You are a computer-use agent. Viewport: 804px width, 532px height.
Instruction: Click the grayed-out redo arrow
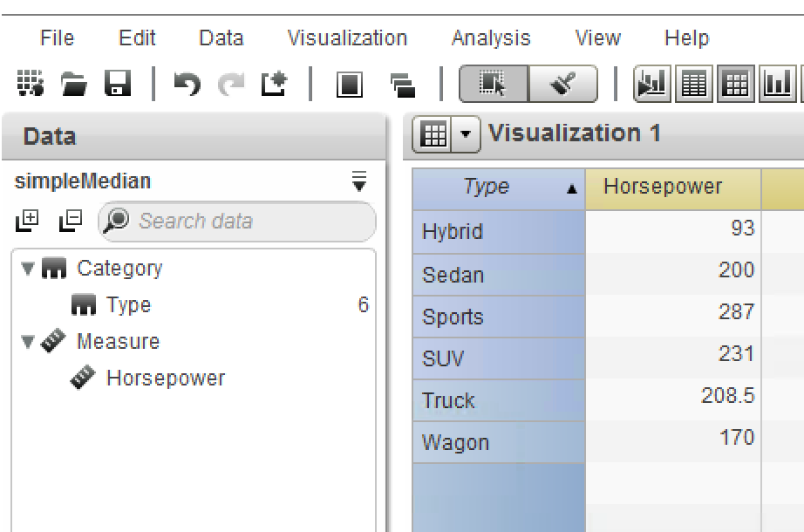point(231,84)
